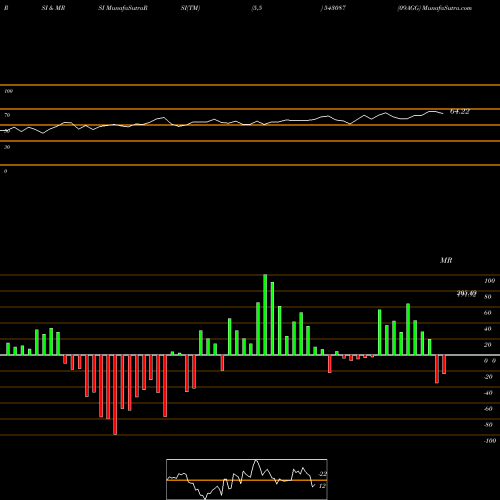The width and height of the screenshot is (500, 500).
Task: Click the 100 label on the left RSI axis
Action: click(x=8, y=91)
